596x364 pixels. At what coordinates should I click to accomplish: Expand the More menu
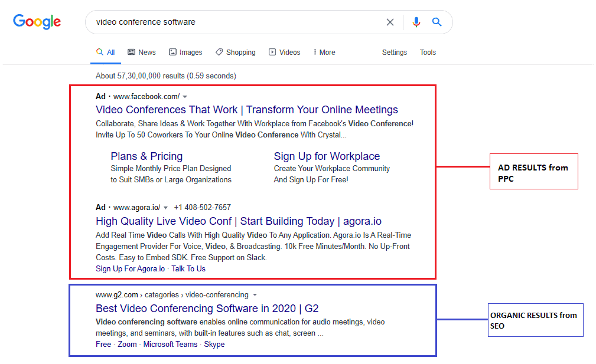(x=324, y=52)
